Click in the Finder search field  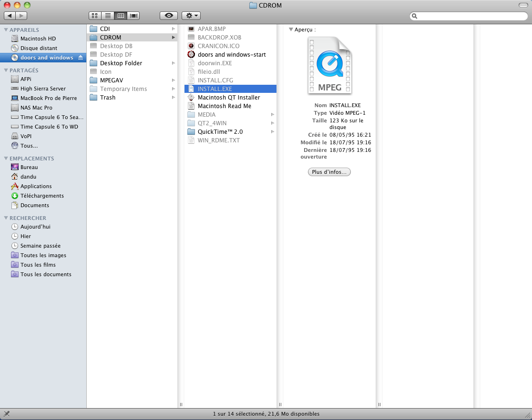(x=469, y=16)
